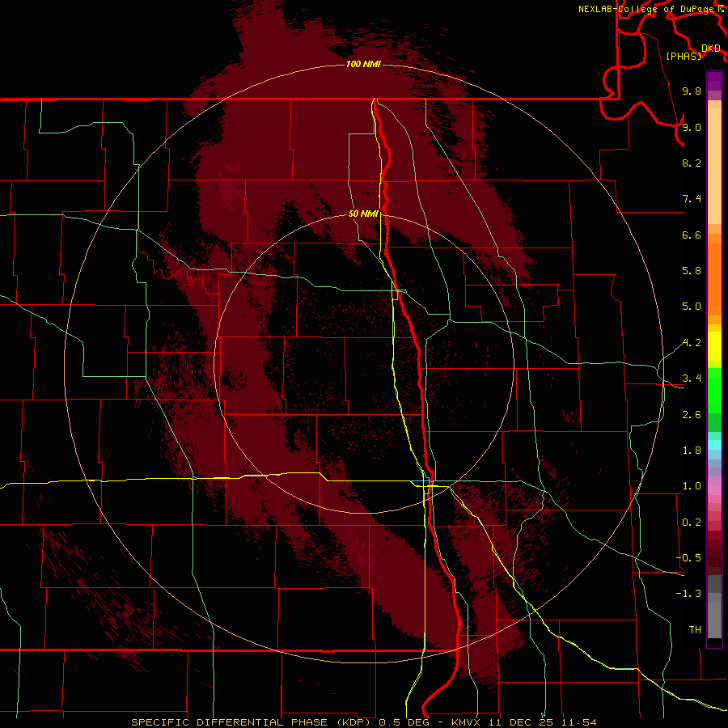Click the 2.6 scale value
This screenshot has height=728, width=728.
pyautogui.click(x=692, y=415)
